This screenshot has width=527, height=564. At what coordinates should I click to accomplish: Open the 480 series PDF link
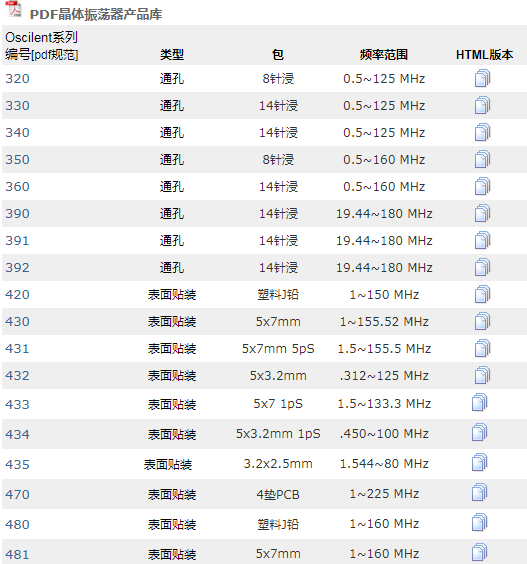(17, 524)
